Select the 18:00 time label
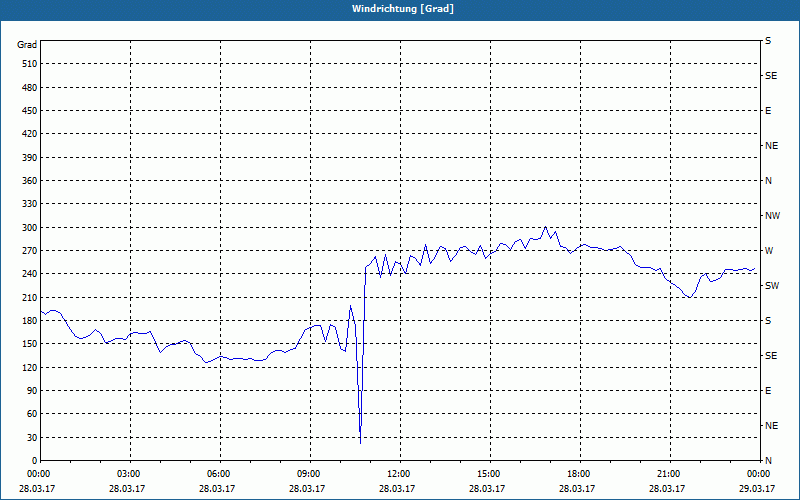800x500 pixels. (580, 474)
